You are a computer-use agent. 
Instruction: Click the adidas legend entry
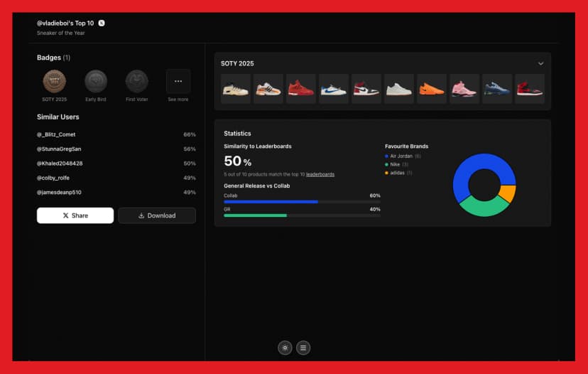tap(398, 173)
